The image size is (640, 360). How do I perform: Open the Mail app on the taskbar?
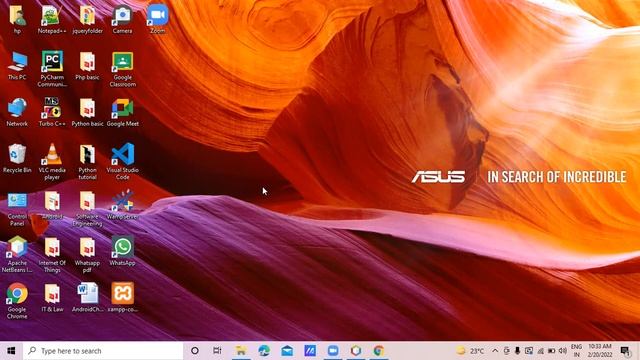coord(287,351)
